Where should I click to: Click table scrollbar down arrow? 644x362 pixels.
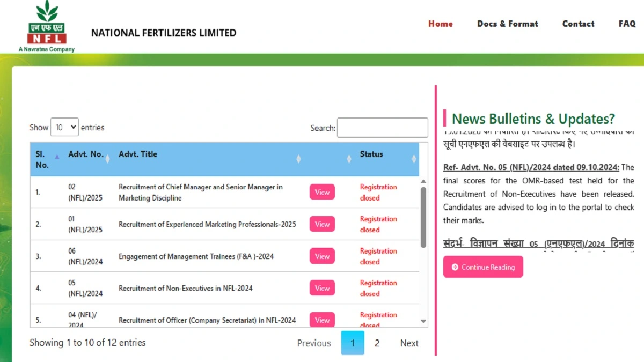click(x=423, y=321)
